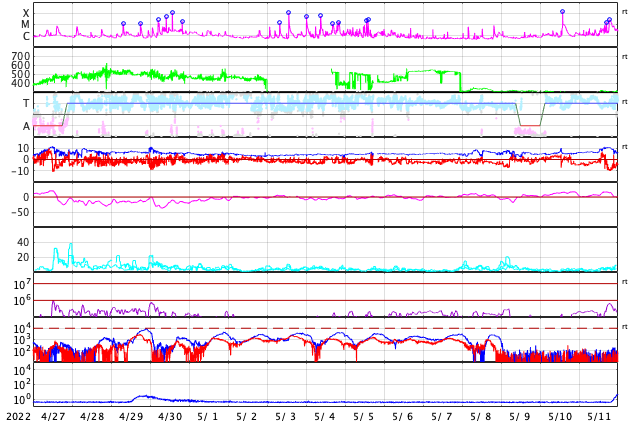Click the T axis label
The width and height of the screenshot is (634, 424).
point(26,104)
